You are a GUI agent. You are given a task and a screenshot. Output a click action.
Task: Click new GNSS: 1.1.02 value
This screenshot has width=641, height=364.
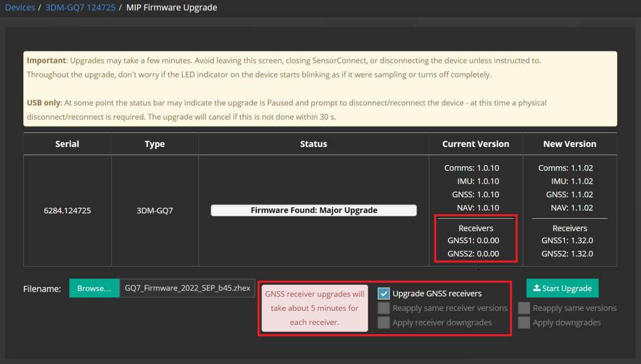(569, 195)
